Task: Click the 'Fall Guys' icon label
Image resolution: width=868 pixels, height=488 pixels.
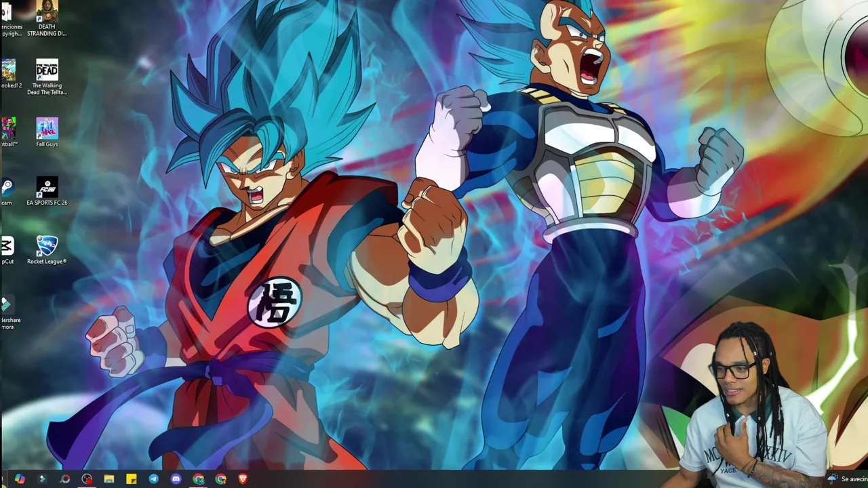Action: pos(47,144)
